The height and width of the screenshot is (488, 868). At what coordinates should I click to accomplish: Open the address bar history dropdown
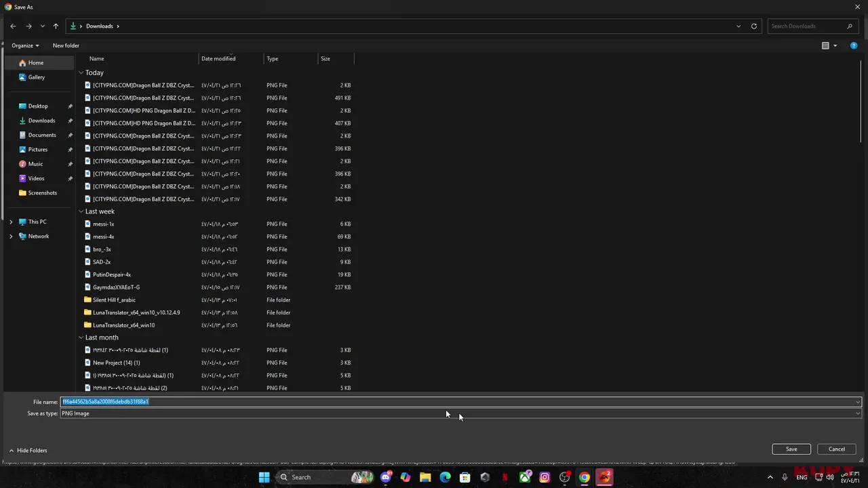738,26
